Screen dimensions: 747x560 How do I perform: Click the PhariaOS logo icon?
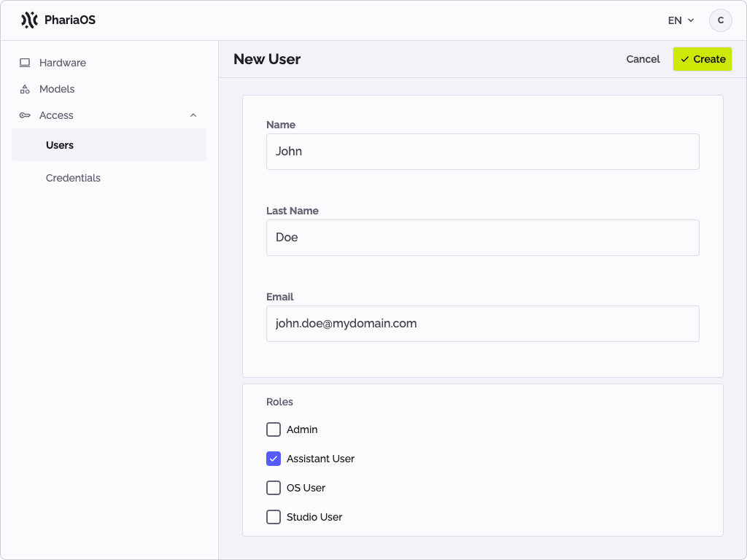29,20
